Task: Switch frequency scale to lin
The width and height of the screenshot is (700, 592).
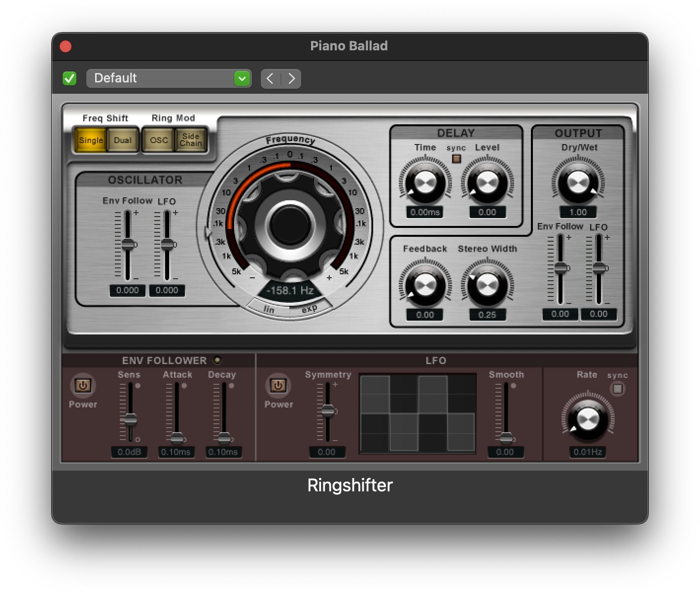Action: tap(269, 309)
